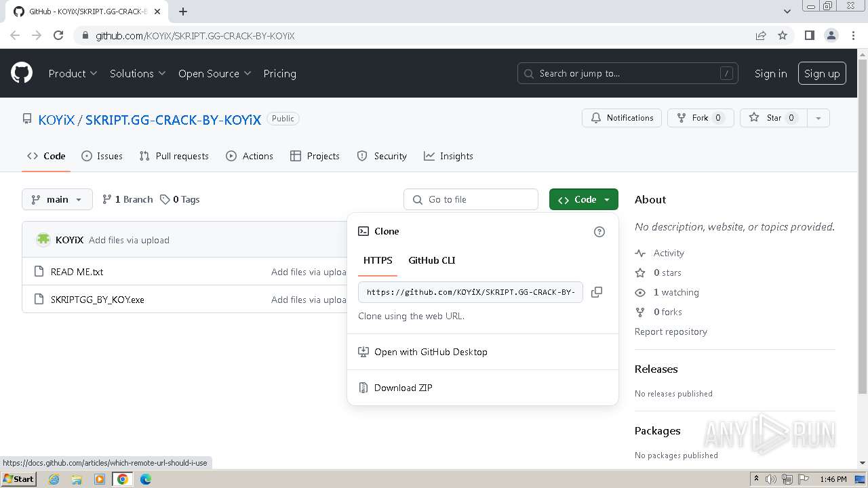
Task: Open Chrome three-dot menu
Action: point(853,35)
